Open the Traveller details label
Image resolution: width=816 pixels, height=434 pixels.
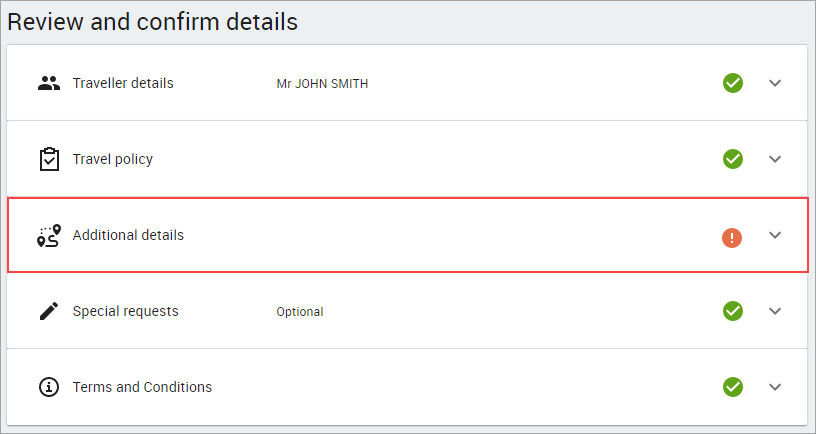pos(123,83)
